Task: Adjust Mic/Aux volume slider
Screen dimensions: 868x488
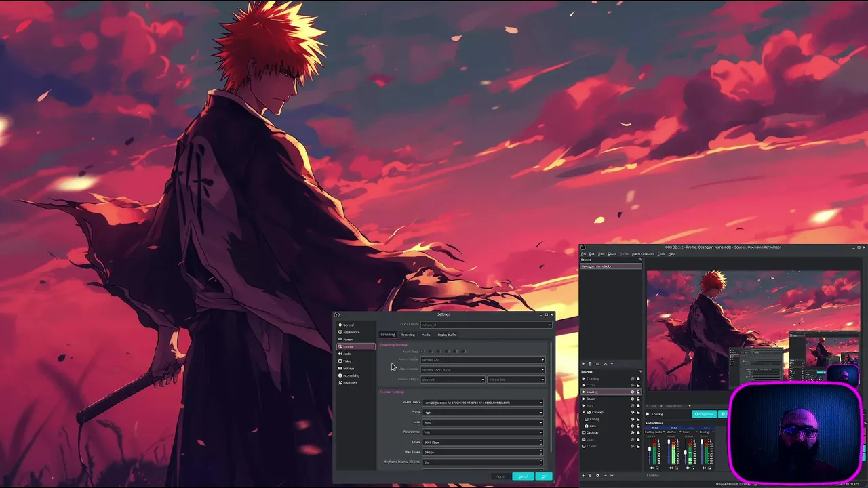Action: pyautogui.click(x=669, y=442)
